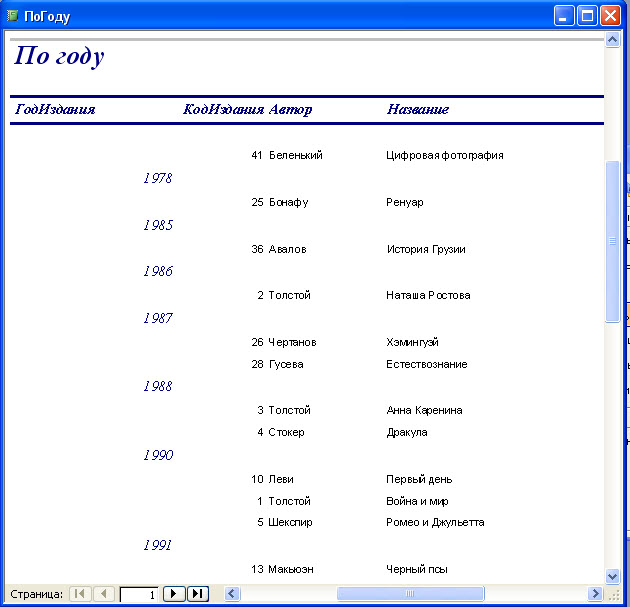Image resolution: width=630 pixels, height=607 pixels.
Task: Click author Шекспир
Action: tap(290, 522)
